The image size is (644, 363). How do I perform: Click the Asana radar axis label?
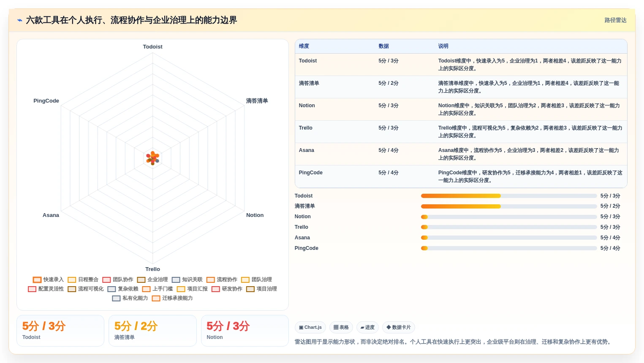coord(51,215)
